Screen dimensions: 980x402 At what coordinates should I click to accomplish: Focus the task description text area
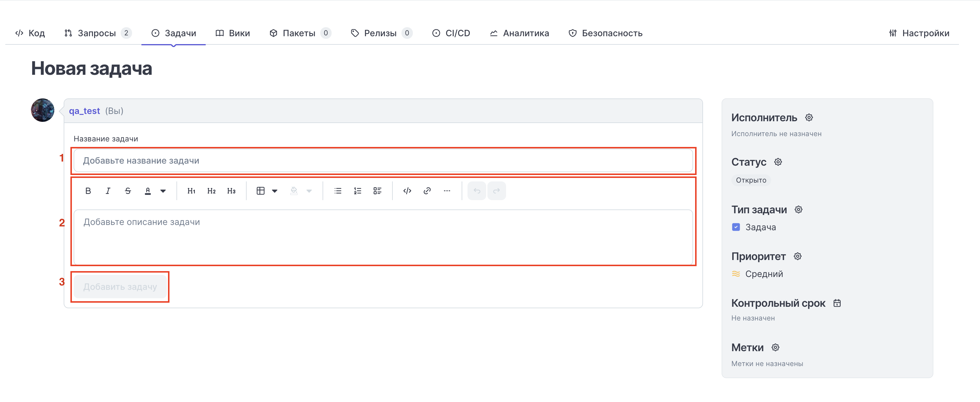pyautogui.click(x=383, y=237)
